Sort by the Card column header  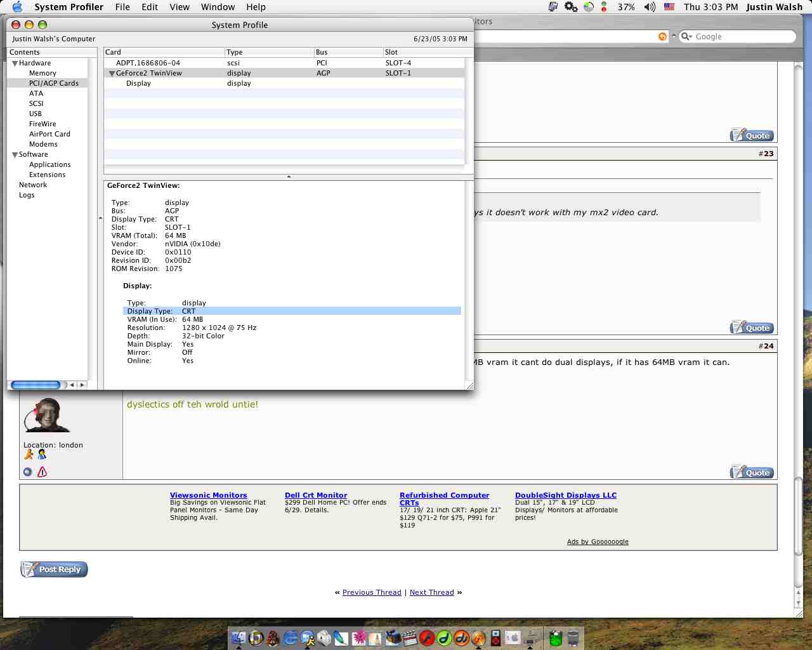click(164, 52)
